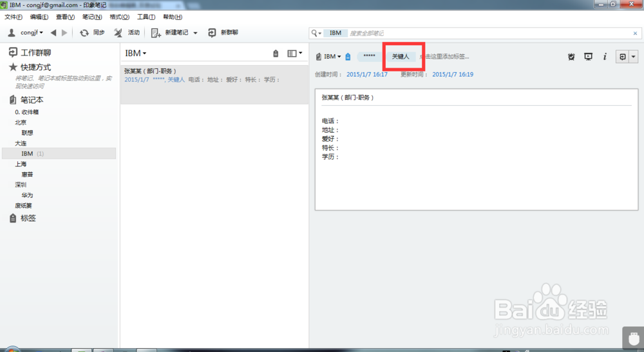Screen dimensions: 644x352
Task: Open the note list view options dropdown
Action: coord(294,53)
